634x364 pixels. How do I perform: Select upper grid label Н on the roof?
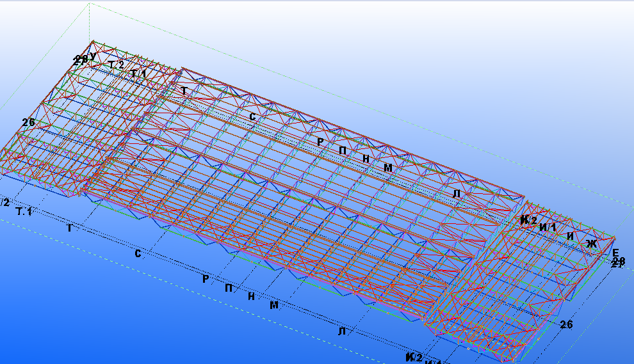point(365,159)
